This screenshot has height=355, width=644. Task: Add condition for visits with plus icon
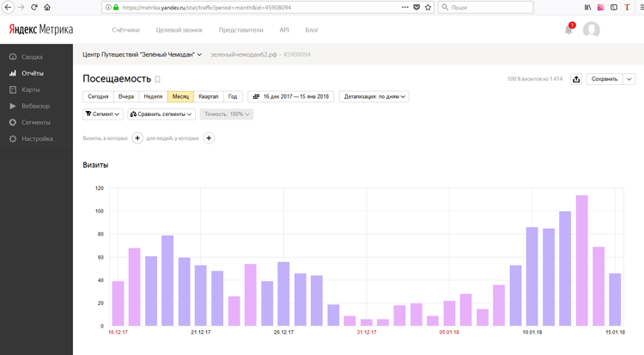tap(137, 138)
